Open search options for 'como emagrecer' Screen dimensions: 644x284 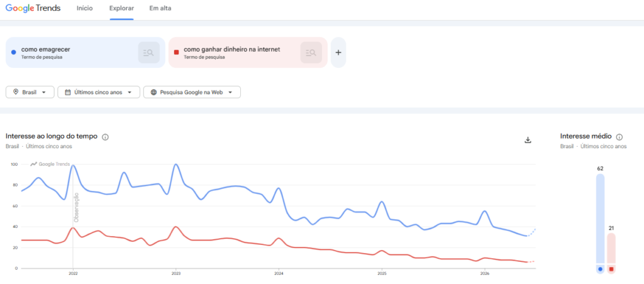(x=148, y=53)
